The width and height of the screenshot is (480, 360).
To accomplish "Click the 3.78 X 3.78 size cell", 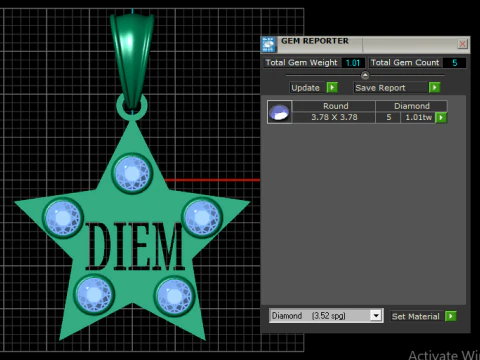I will (334, 117).
